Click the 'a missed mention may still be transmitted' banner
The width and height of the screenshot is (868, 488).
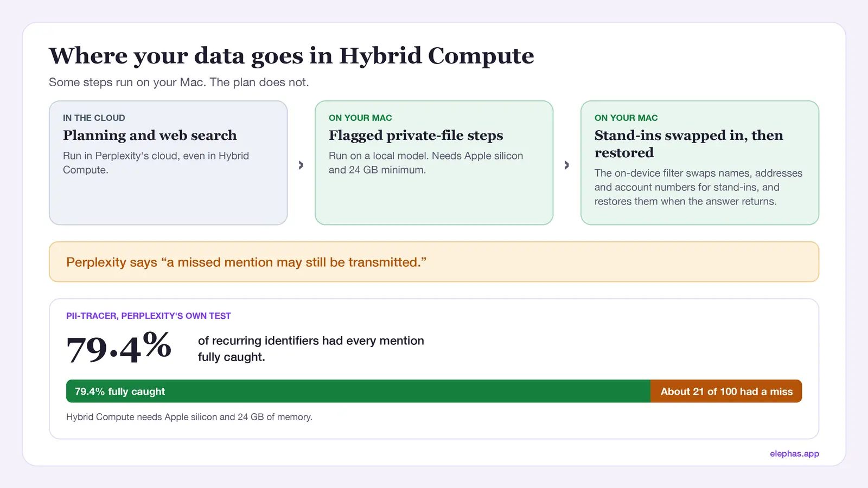click(434, 262)
